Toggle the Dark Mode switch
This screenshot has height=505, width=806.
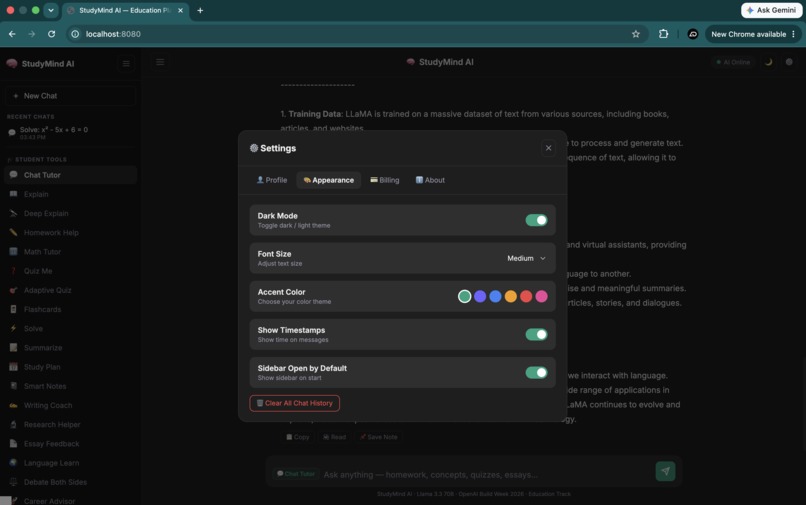(x=536, y=220)
